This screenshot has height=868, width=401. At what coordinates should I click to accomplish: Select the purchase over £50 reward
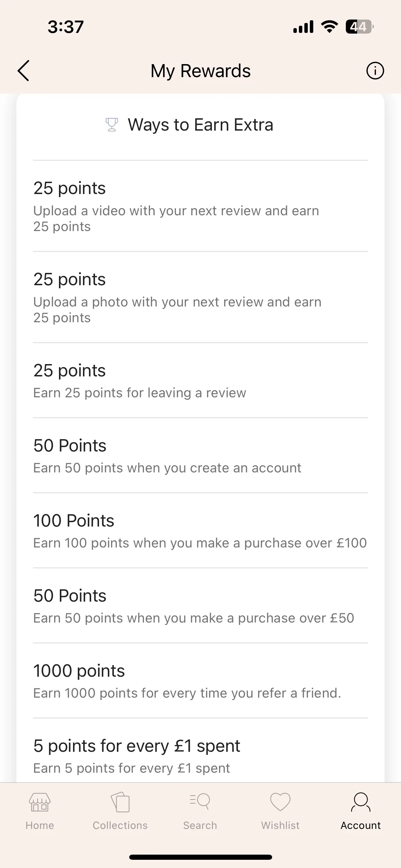pyautogui.click(x=200, y=606)
